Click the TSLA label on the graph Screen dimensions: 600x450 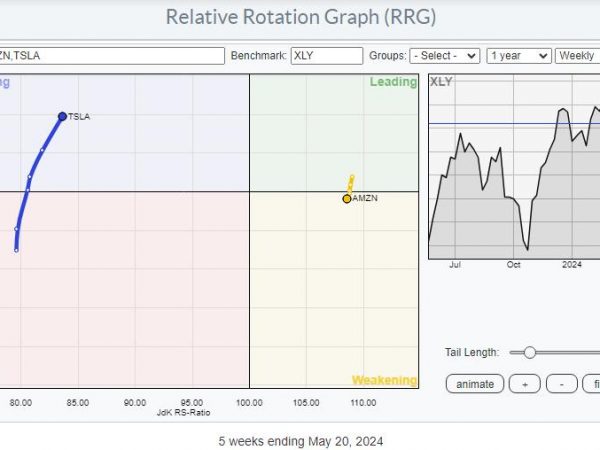[x=79, y=117]
